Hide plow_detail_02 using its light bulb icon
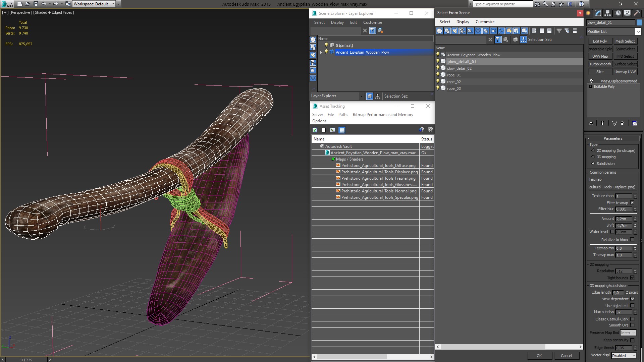Screen dimensions: 644x362 pyautogui.click(x=438, y=68)
